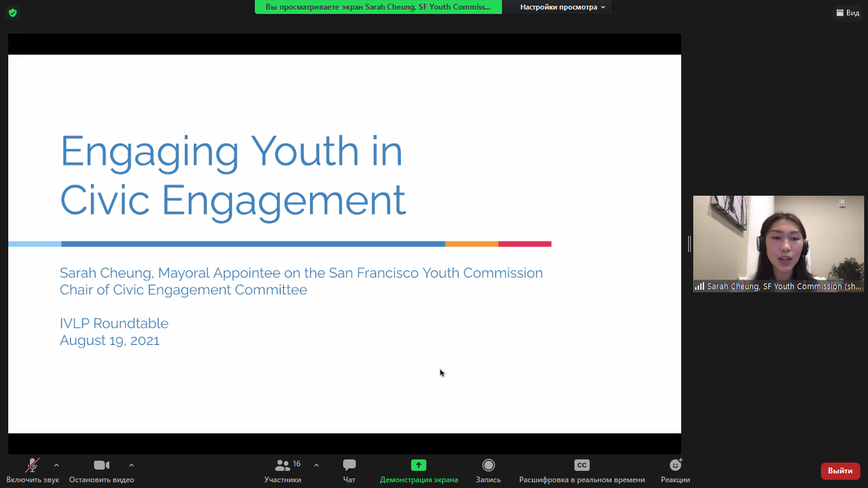The image size is (868, 488).
Task: Open the Чат chat panel
Action: [349, 471]
